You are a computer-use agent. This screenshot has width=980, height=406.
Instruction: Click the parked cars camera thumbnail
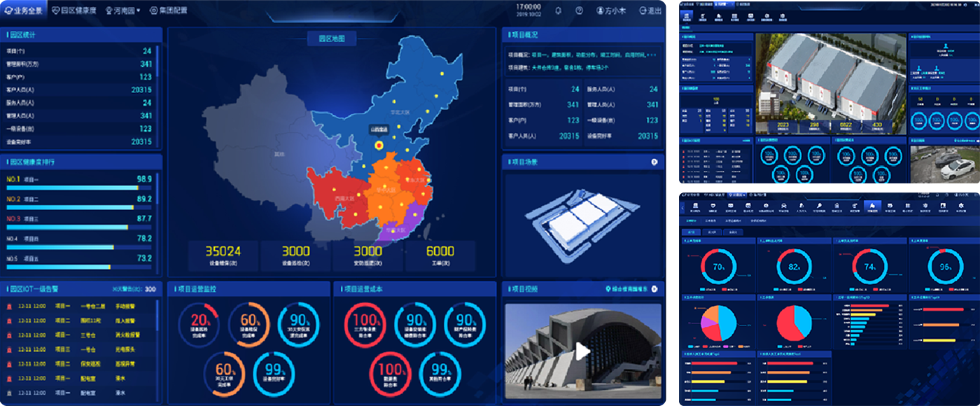[944, 163]
